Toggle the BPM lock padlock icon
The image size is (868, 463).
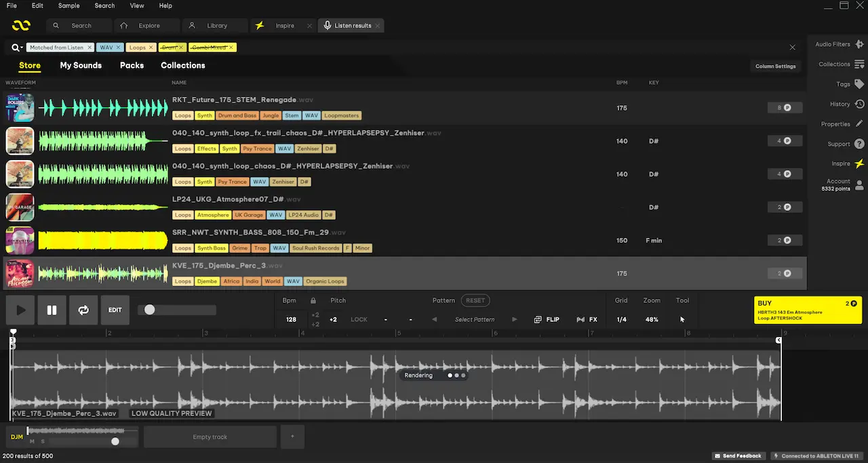coord(313,300)
